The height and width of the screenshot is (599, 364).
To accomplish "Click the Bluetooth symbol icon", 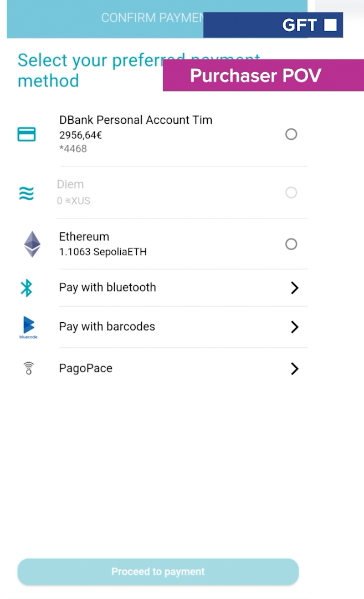I will coord(27,288).
